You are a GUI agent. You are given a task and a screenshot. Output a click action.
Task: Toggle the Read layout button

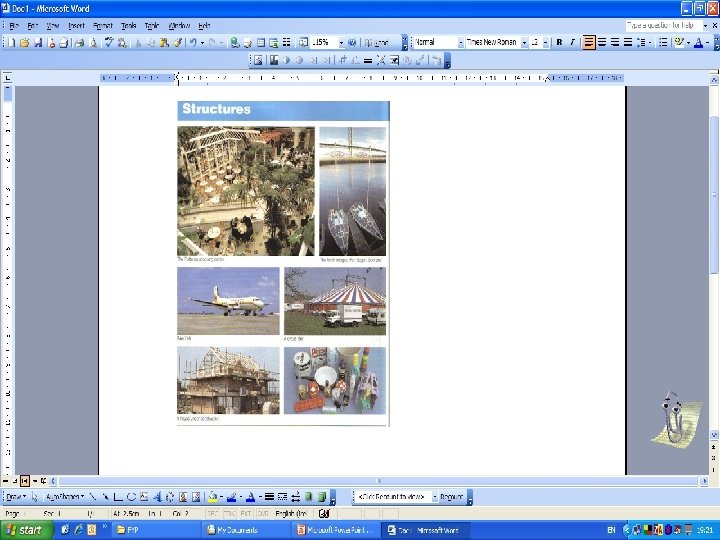[x=378, y=43]
